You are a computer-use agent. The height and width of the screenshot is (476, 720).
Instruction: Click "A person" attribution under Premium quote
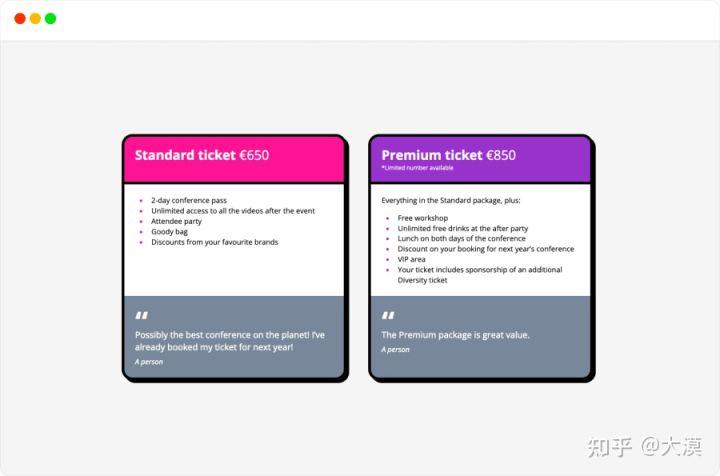(x=395, y=350)
